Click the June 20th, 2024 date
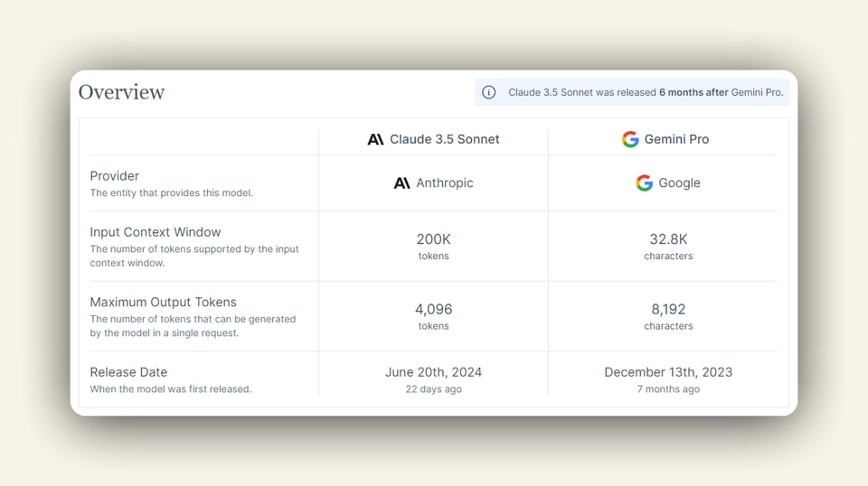Viewport: 868px width, 486px height. pyautogui.click(x=433, y=372)
